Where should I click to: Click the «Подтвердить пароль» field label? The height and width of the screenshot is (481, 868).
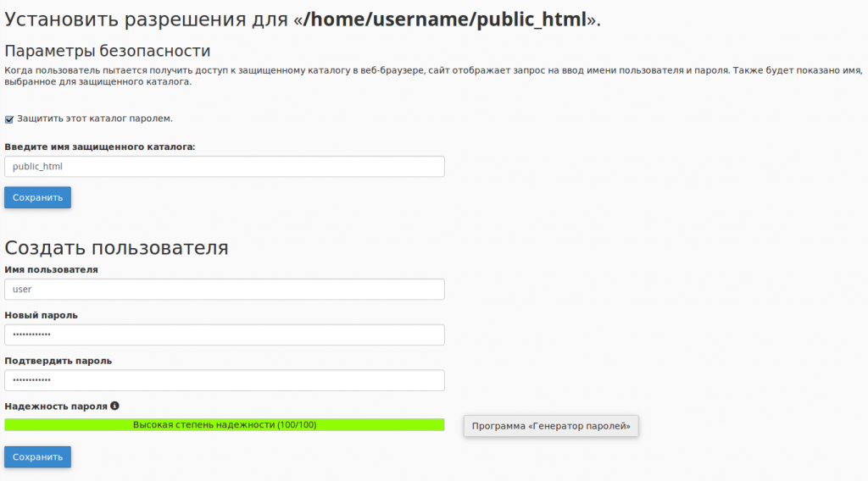(58, 361)
